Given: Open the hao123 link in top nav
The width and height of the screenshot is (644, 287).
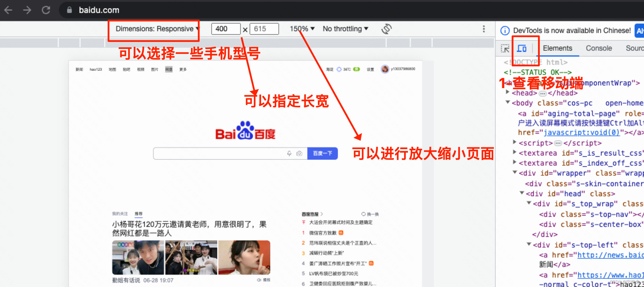Looking at the screenshot, I should tap(96, 70).
